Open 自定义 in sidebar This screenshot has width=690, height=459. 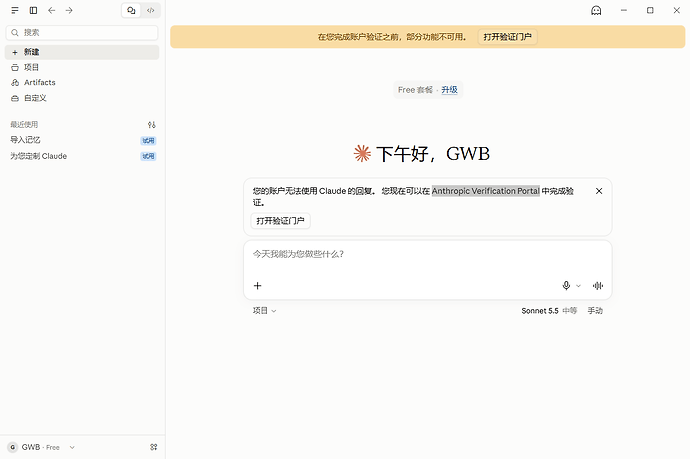82,98
